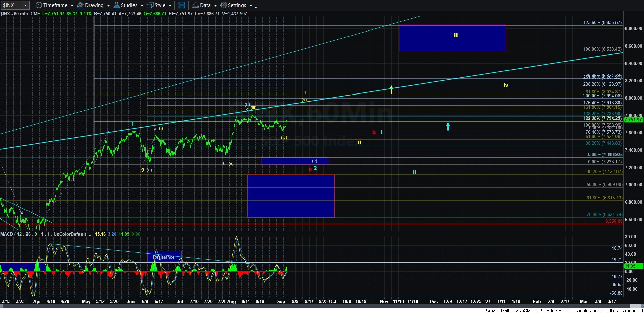Image resolution: width=644 pixels, height=313 pixels.
Task: Select the Resistance box in MACD panel
Action: pyautogui.click(x=164, y=257)
